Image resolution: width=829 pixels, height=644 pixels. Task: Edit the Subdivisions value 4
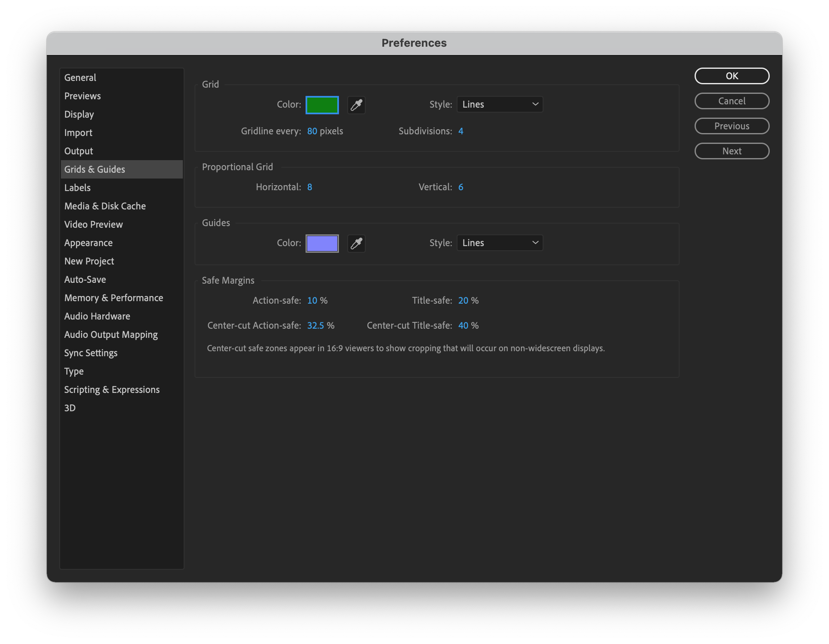[461, 131]
